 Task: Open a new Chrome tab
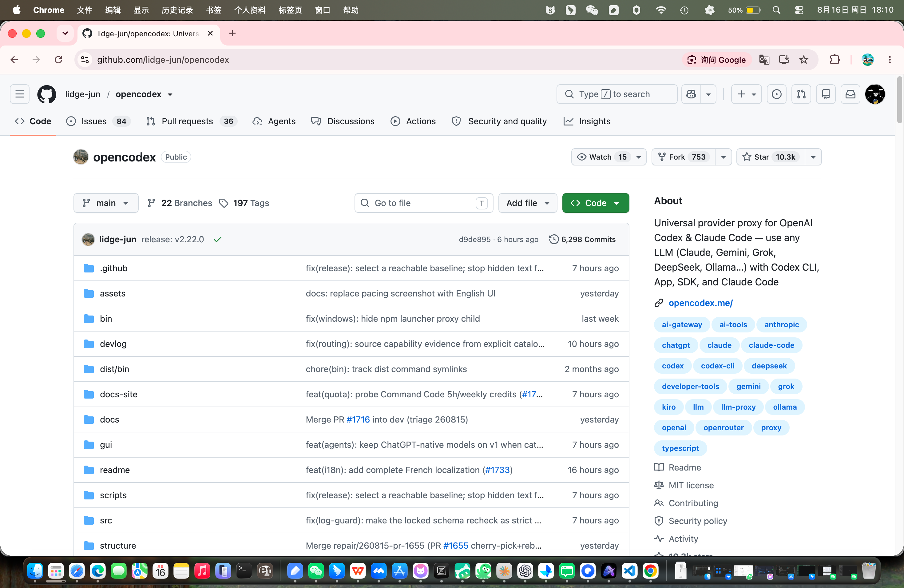(232, 34)
